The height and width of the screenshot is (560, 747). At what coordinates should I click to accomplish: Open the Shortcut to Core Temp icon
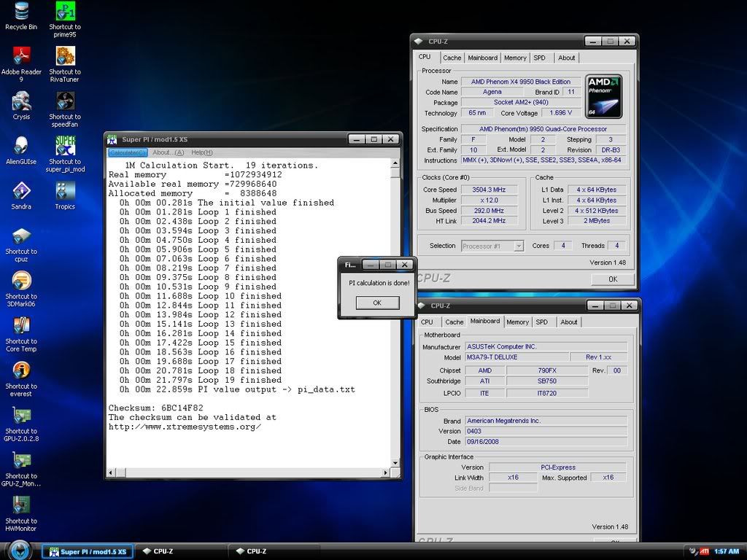21,334
